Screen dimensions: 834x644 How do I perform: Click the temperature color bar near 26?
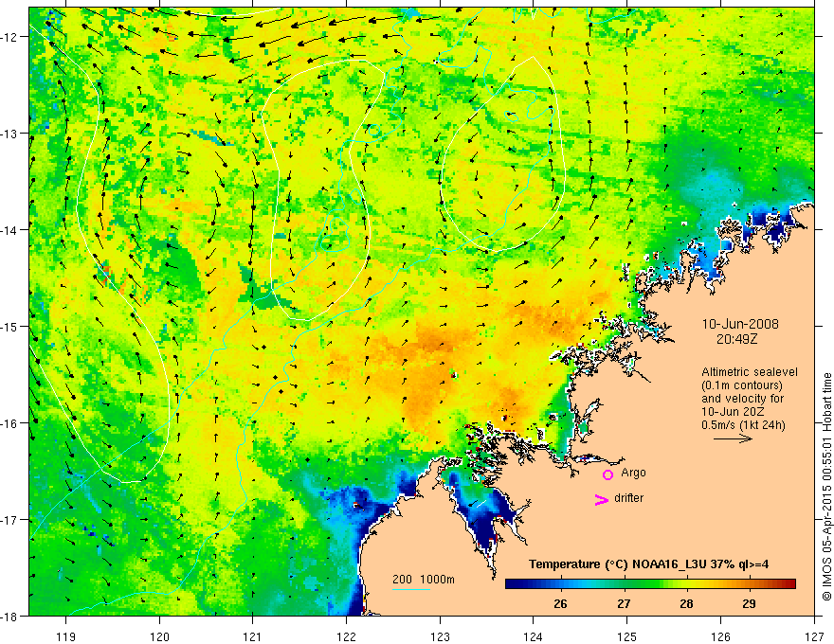pyautogui.click(x=560, y=584)
